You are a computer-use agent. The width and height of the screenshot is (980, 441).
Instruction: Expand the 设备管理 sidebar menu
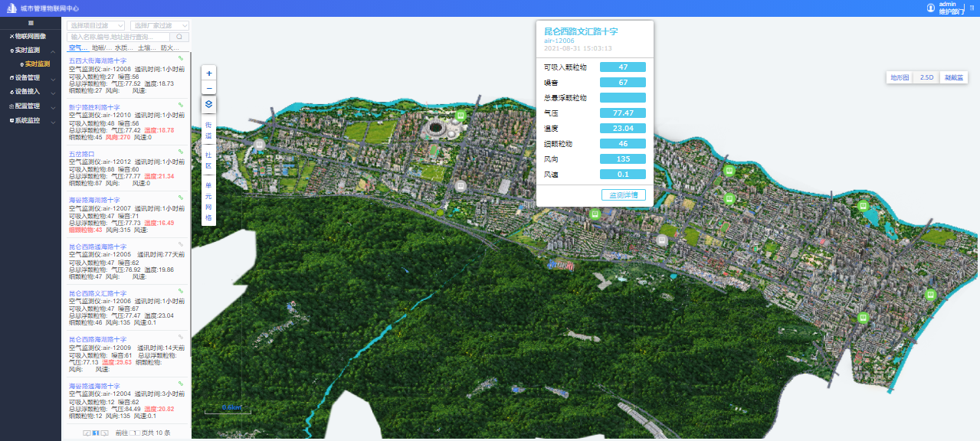[x=31, y=77]
